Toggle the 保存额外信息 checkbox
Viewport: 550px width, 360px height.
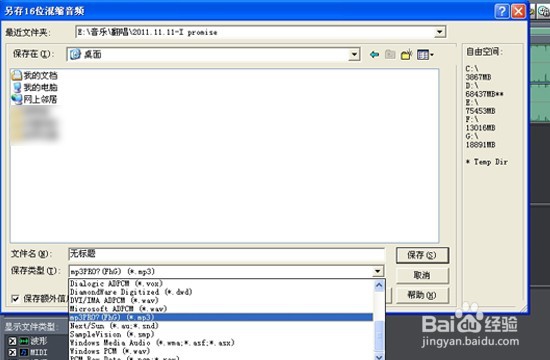coord(15,299)
